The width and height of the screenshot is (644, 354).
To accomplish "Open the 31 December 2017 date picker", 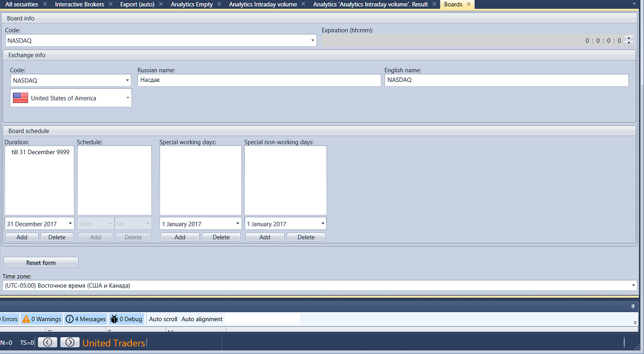I will pyautogui.click(x=70, y=224).
